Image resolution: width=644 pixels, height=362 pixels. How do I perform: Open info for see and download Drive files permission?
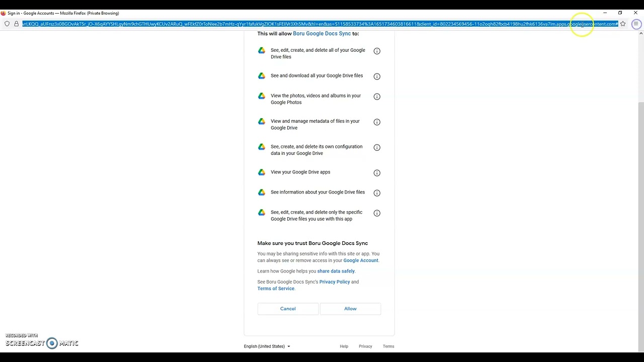(x=377, y=76)
